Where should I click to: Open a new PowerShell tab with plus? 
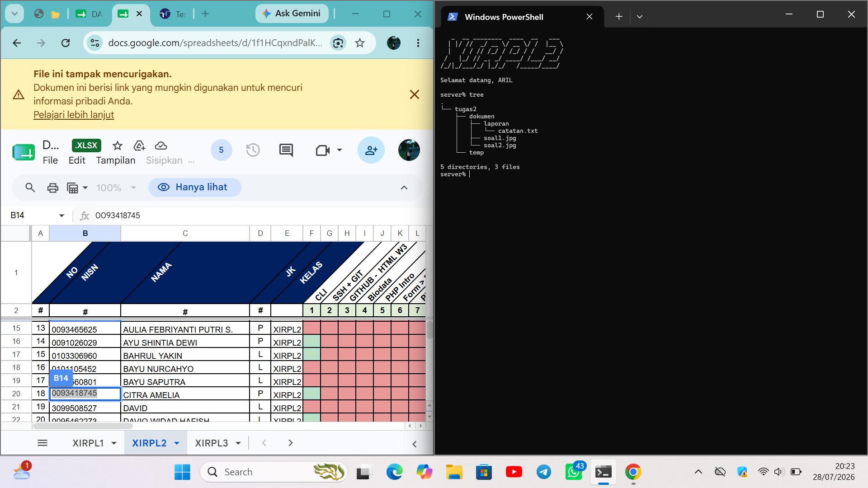pyautogui.click(x=619, y=17)
